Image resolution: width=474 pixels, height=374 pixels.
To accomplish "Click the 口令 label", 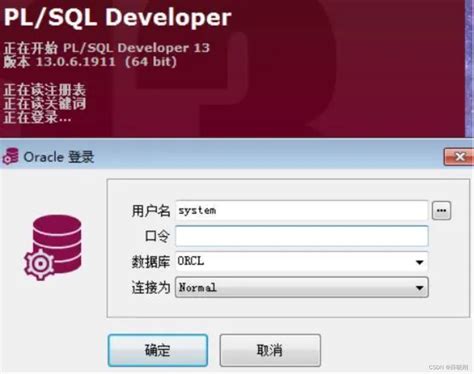I will (157, 236).
